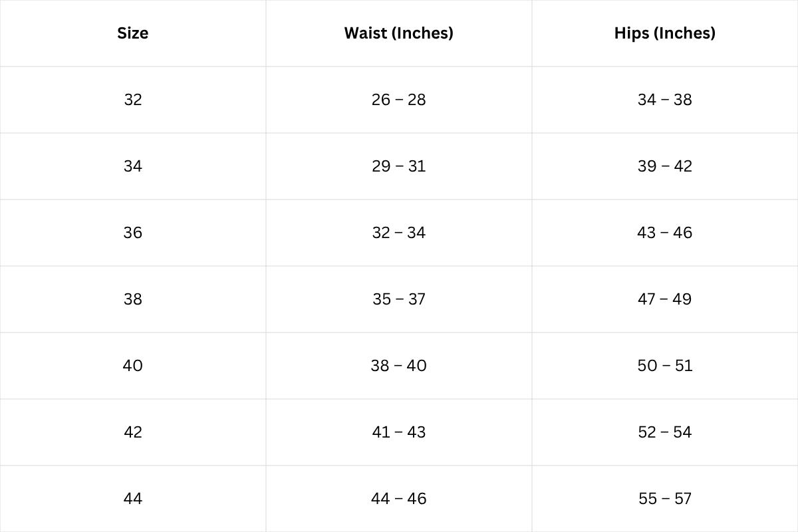
Task: Click the Waist (Inches) column header
Action: [x=398, y=33]
